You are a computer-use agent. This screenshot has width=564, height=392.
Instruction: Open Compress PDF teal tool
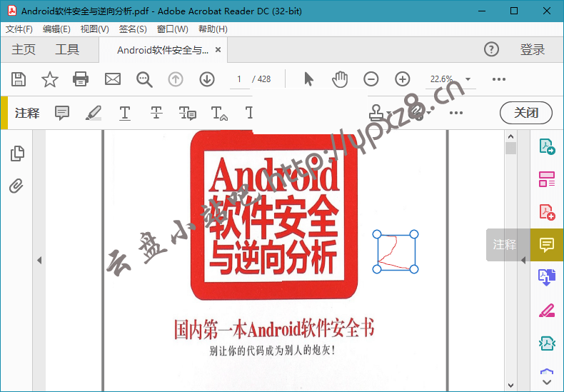547,343
